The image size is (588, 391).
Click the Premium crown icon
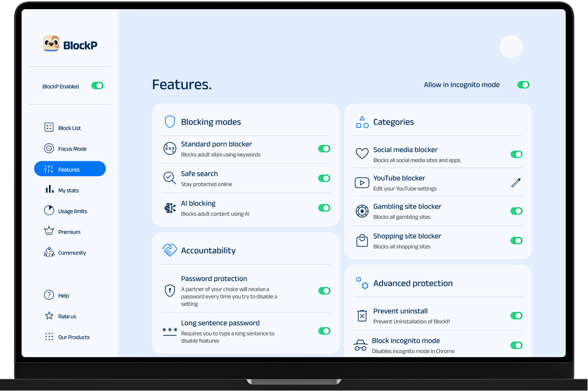(x=49, y=231)
